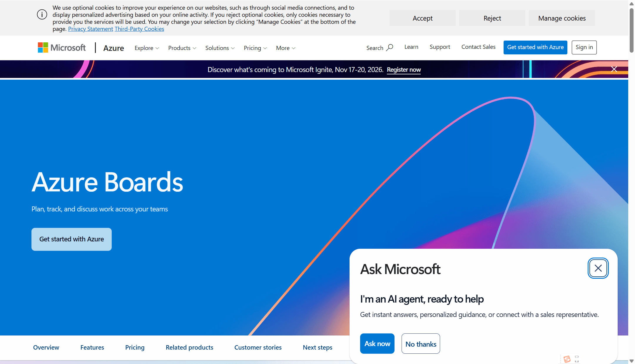Open Manage cookies settings
This screenshot has width=635, height=364.
click(x=562, y=18)
